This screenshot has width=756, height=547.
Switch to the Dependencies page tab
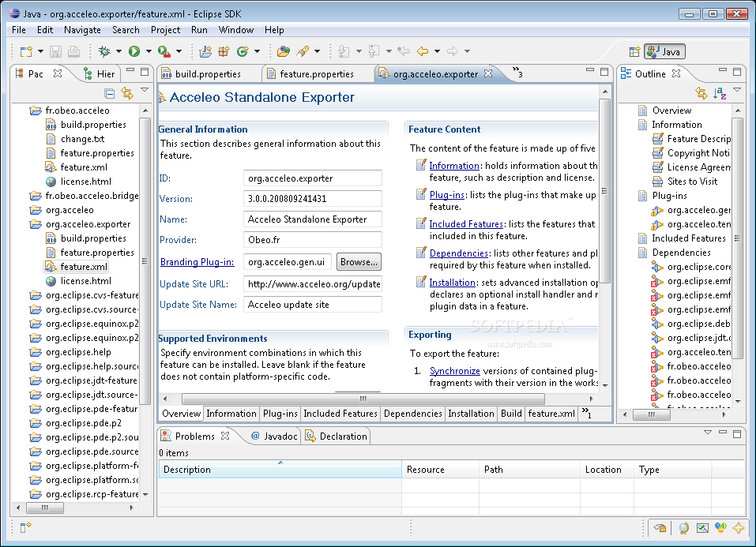tap(412, 414)
